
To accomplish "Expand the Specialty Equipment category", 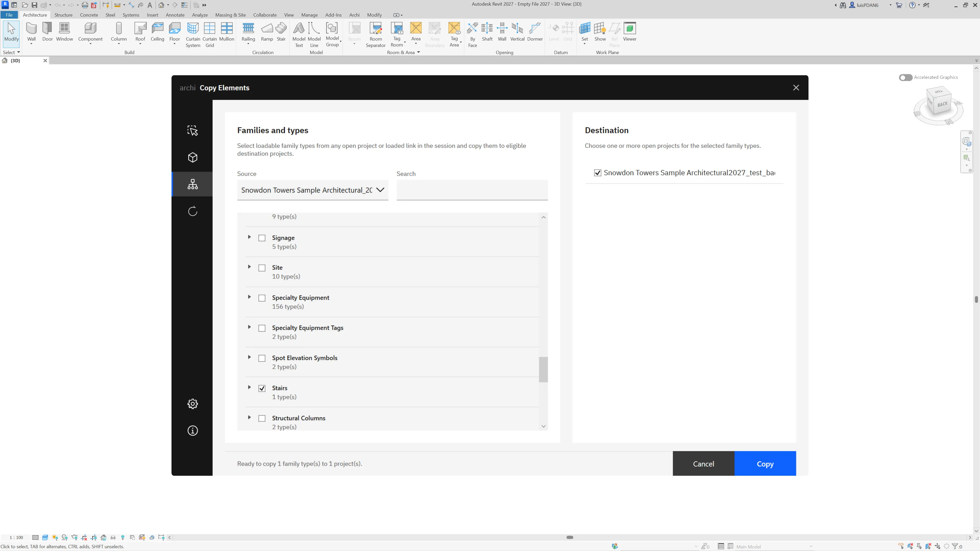I will tap(249, 297).
